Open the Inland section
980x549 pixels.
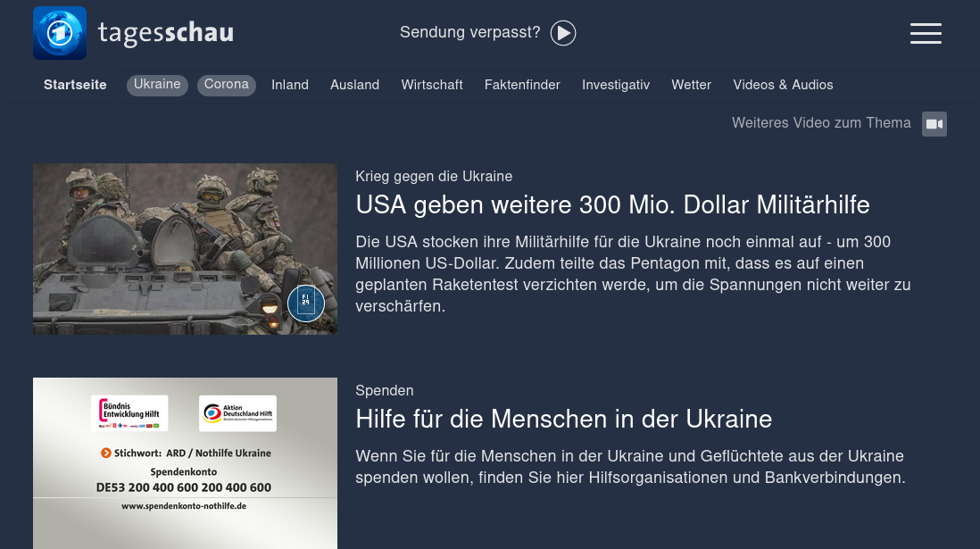click(290, 85)
